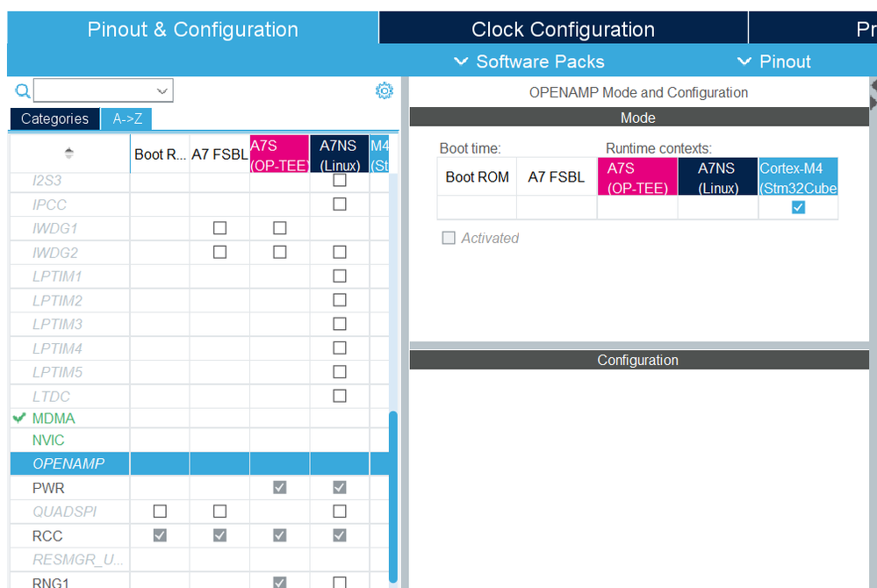Select IPCC in the peripheral list
This screenshot has height=588, width=877.
click(x=49, y=204)
